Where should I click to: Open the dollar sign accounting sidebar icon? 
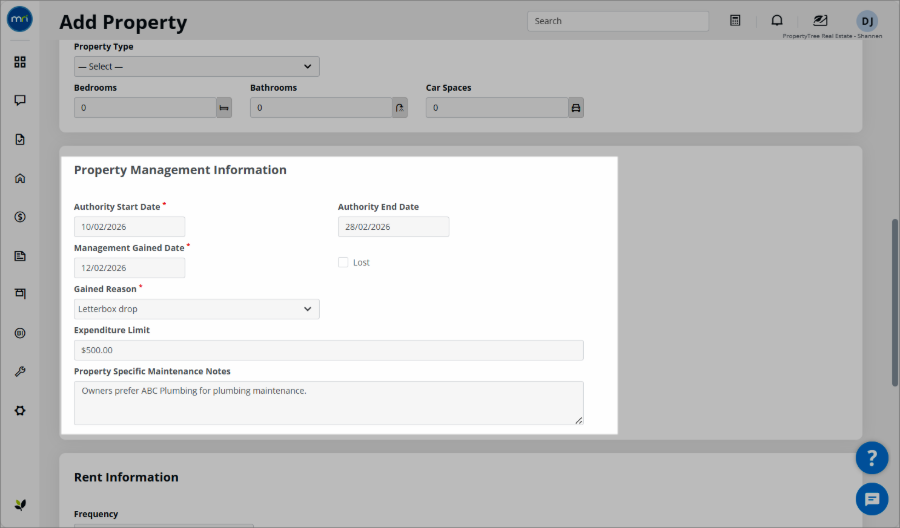coord(20,217)
